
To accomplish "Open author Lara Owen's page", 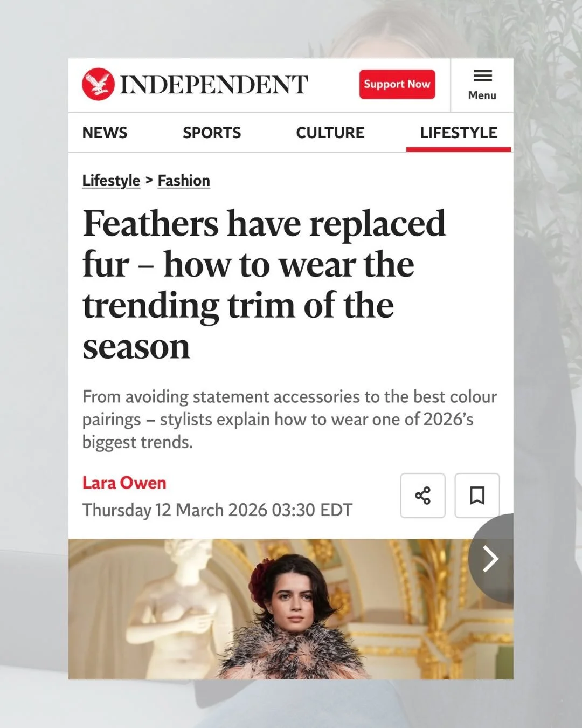I will [124, 483].
